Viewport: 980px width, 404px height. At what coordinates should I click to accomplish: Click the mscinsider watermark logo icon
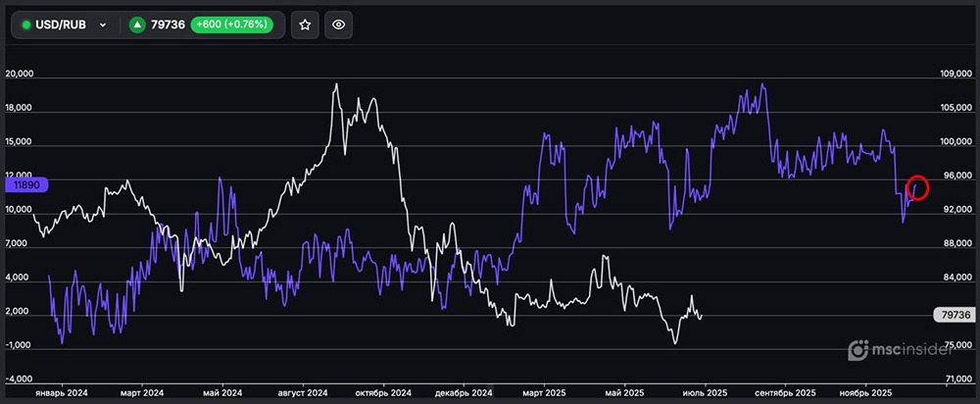tap(857, 349)
